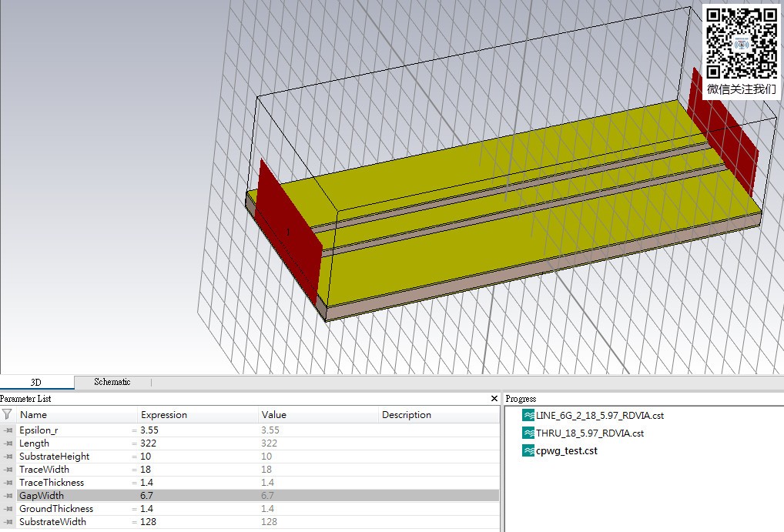Click the pin icon beside TraceWidth
The image size is (784, 532).
(8, 469)
